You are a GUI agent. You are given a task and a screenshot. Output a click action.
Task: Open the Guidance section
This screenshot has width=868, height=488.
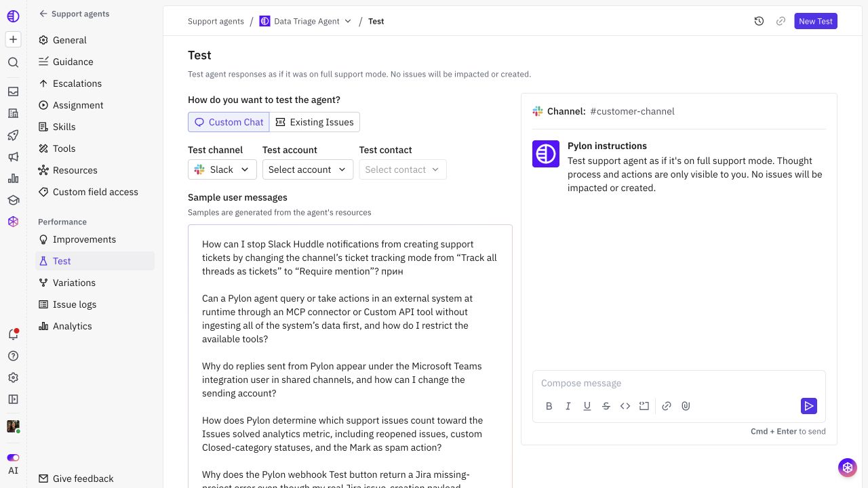(x=95, y=62)
